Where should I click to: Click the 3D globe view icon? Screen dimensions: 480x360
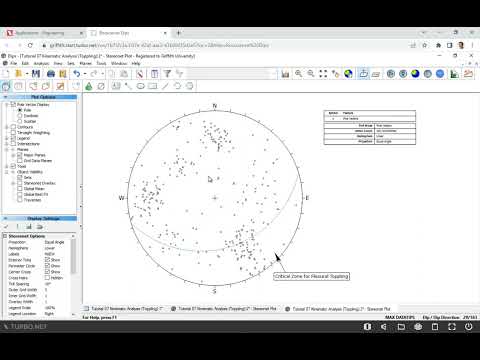[348, 74]
